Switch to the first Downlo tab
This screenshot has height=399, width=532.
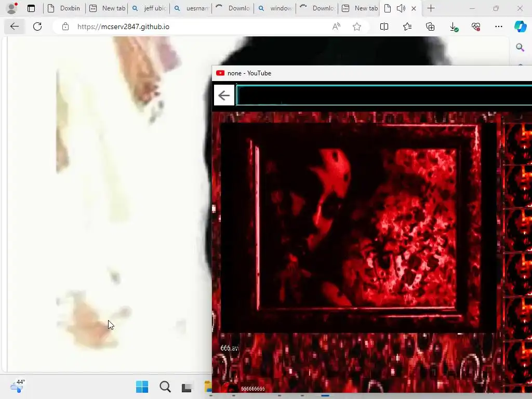tap(233, 8)
